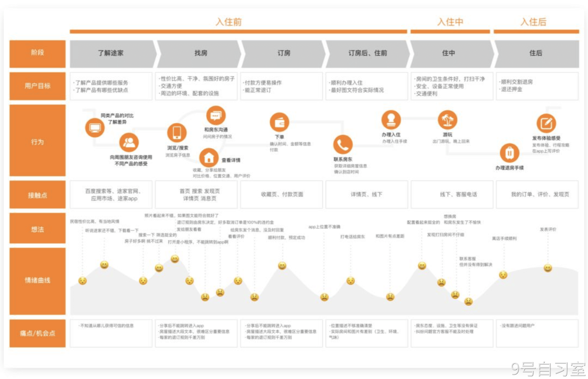Click the 办理退房手续 behavior label
588x379 pixels.
click(509, 168)
